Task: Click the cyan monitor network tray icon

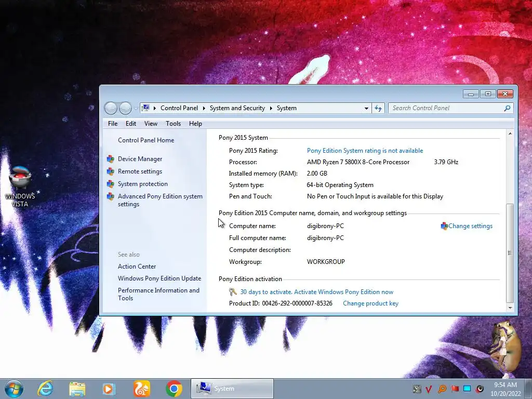Action: pos(467,389)
